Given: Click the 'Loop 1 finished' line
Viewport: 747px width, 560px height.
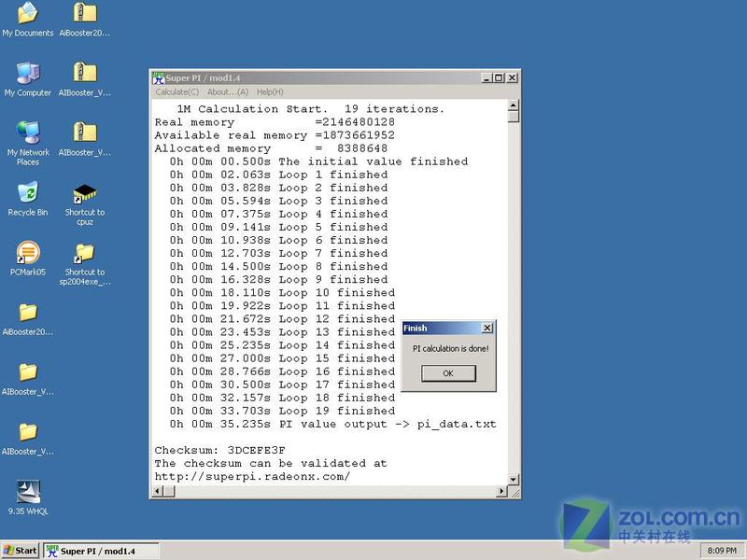Looking at the screenshot, I should click(x=278, y=175).
